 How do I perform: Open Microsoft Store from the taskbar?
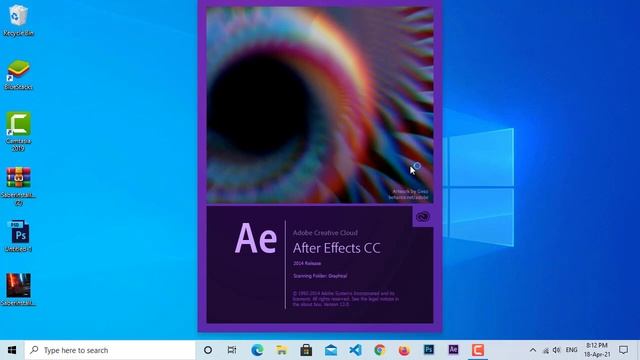click(x=306, y=350)
